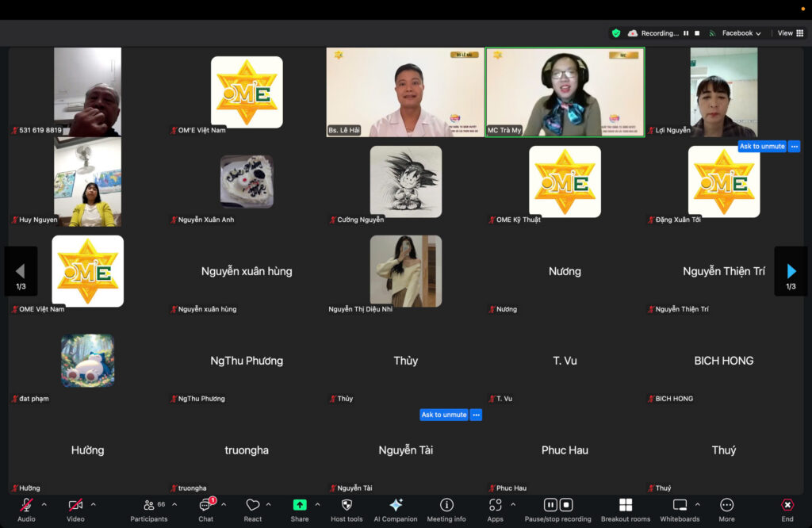The height and width of the screenshot is (528, 812).
Task: Open the View layout menu
Action: tap(790, 33)
